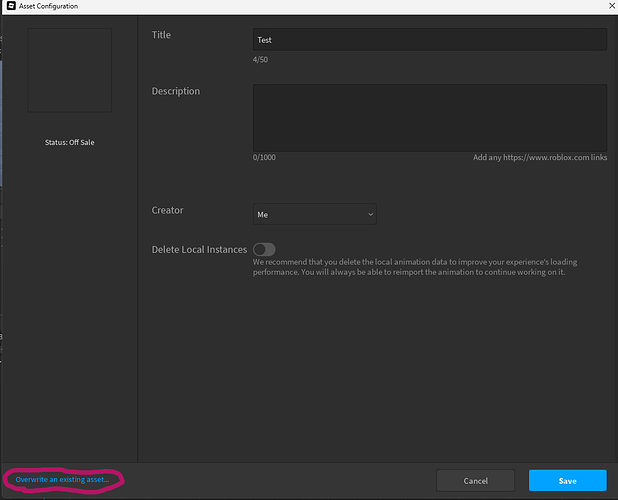Click the roblox.com links hint text
Screen dimensions: 618x500
pos(540,158)
